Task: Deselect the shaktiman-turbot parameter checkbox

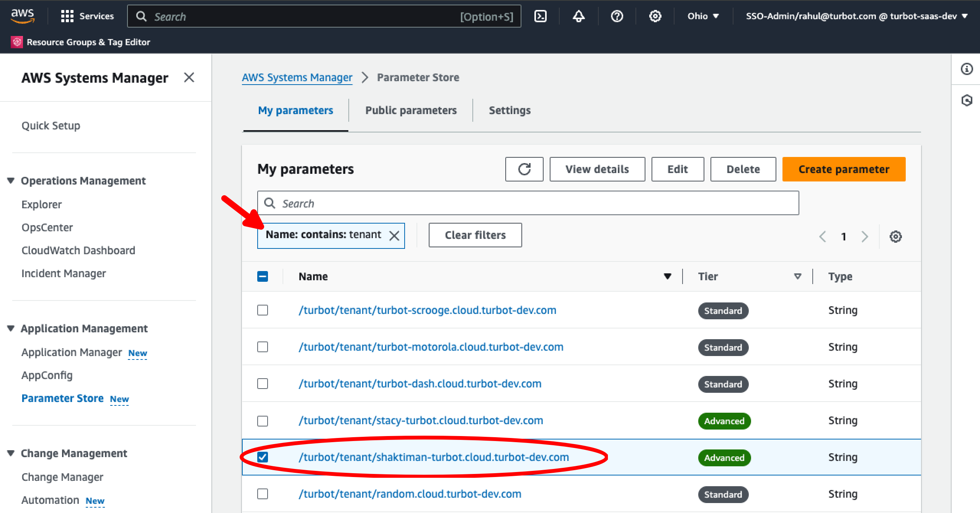Action: tap(263, 457)
